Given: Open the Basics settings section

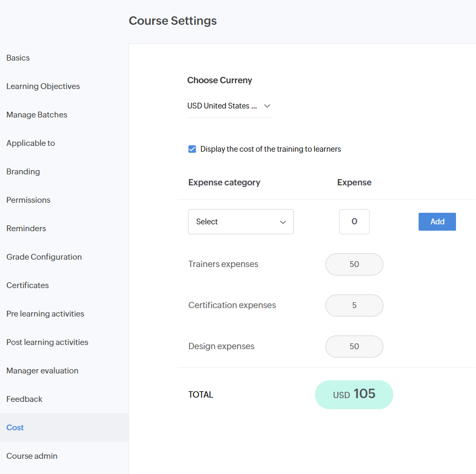Looking at the screenshot, I should 18,58.
